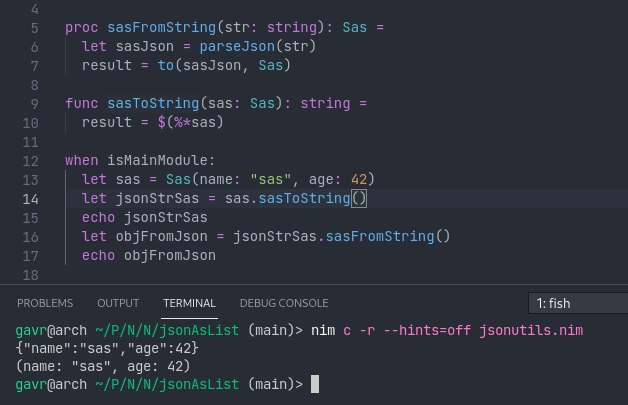The image size is (628, 405).
Task: Click line number 12 in the gutter
Action: tap(31, 161)
